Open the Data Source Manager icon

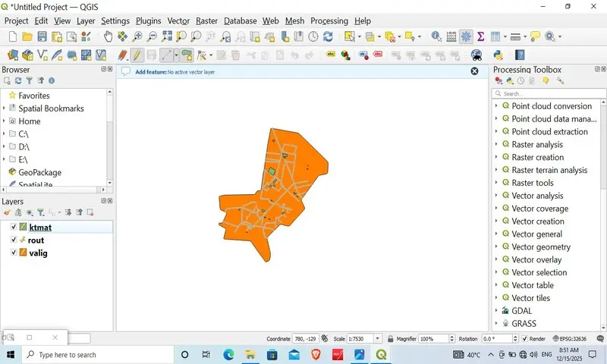(13, 55)
